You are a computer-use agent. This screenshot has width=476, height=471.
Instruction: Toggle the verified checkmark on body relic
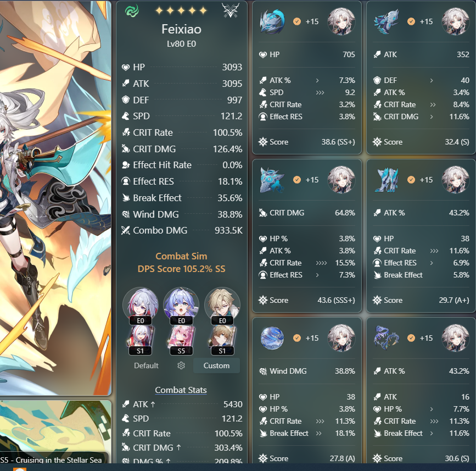pos(297,180)
